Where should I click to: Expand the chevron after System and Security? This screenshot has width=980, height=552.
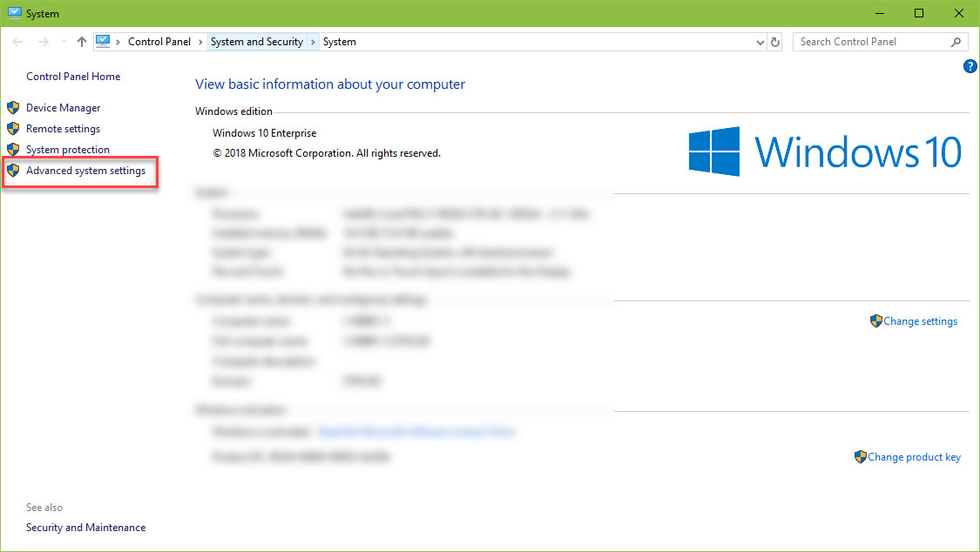[x=314, y=42]
